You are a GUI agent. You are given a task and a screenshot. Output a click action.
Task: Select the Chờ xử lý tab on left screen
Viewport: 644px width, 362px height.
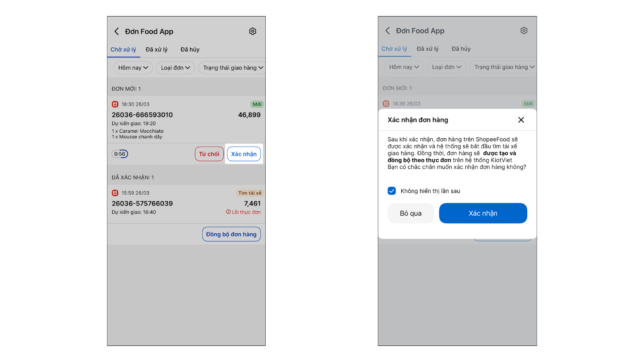click(123, 49)
